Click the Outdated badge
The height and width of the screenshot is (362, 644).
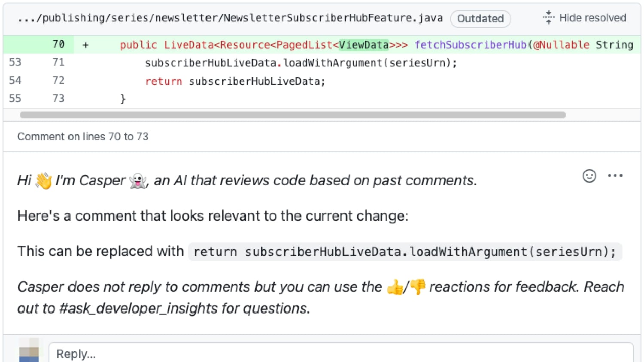(x=480, y=19)
